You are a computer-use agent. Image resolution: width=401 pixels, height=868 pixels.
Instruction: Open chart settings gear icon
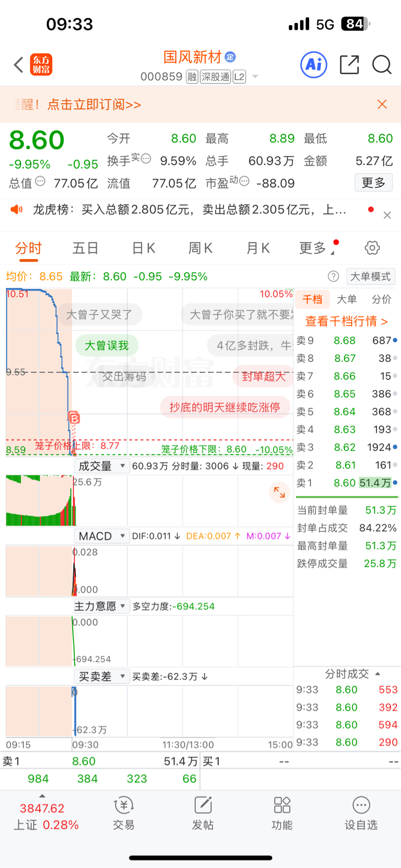pos(372,248)
